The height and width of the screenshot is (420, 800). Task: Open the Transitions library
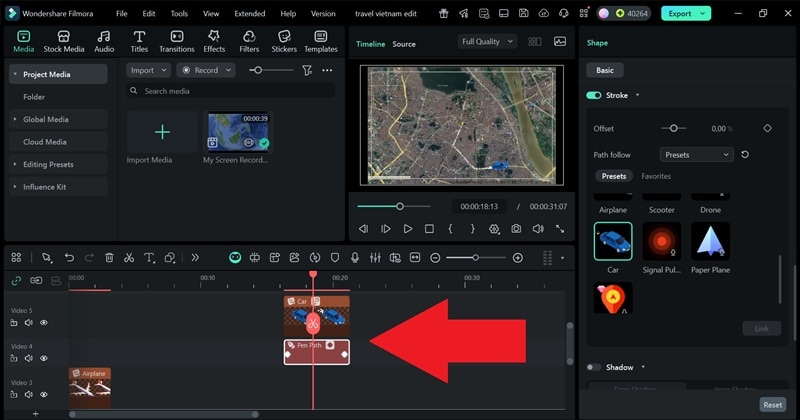[177, 41]
